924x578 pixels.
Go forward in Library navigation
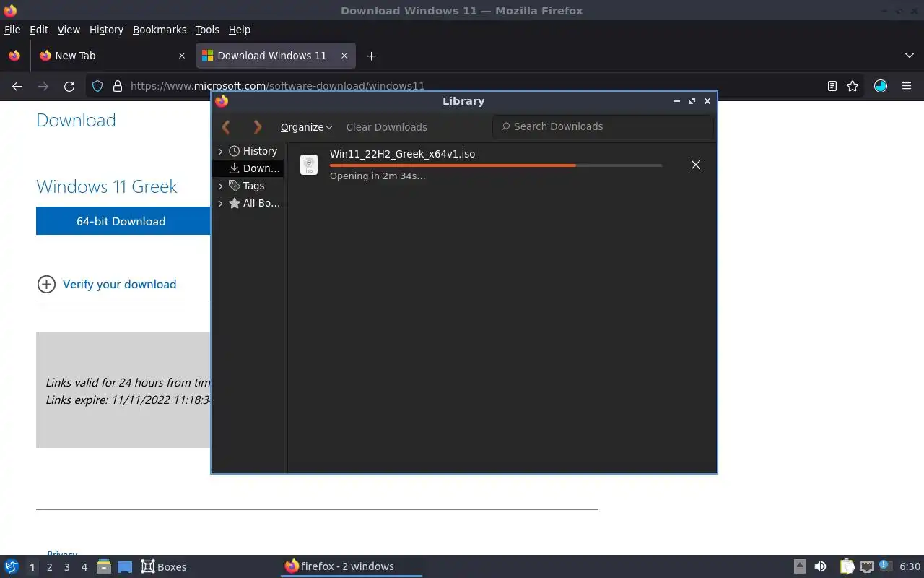(x=258, y=127)
